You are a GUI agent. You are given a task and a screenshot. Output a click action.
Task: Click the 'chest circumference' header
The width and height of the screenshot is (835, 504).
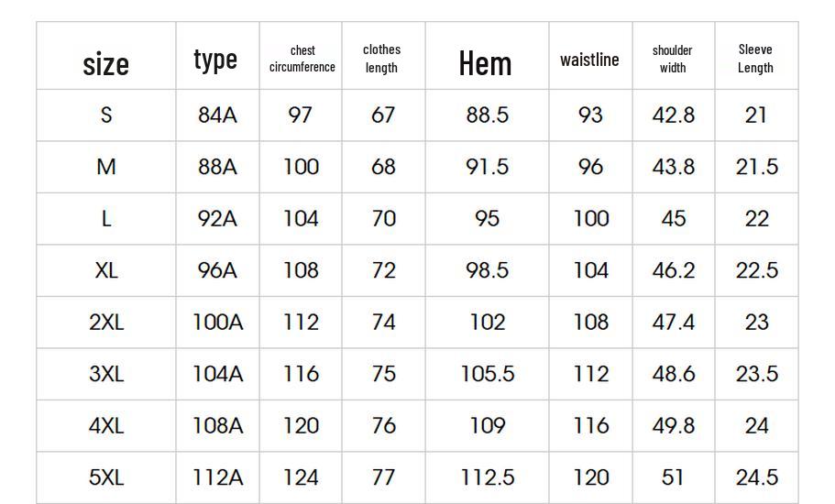coord(302,59)
